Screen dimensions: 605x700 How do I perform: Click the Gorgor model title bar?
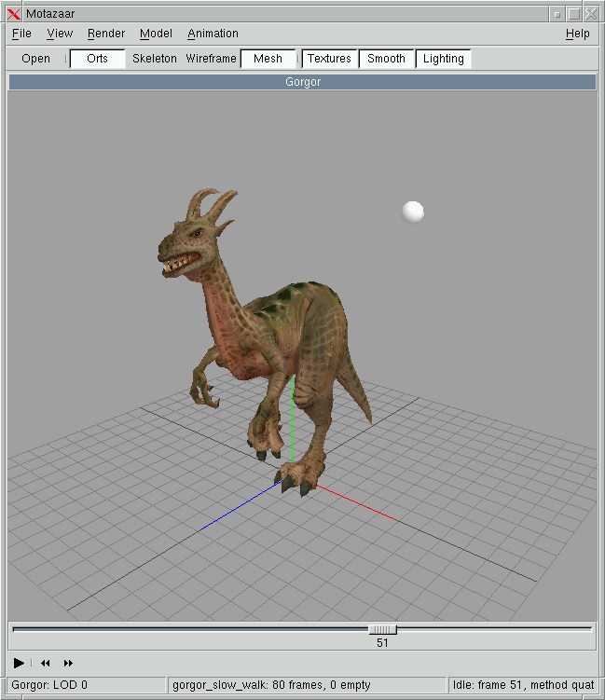[x=302, y=82]
